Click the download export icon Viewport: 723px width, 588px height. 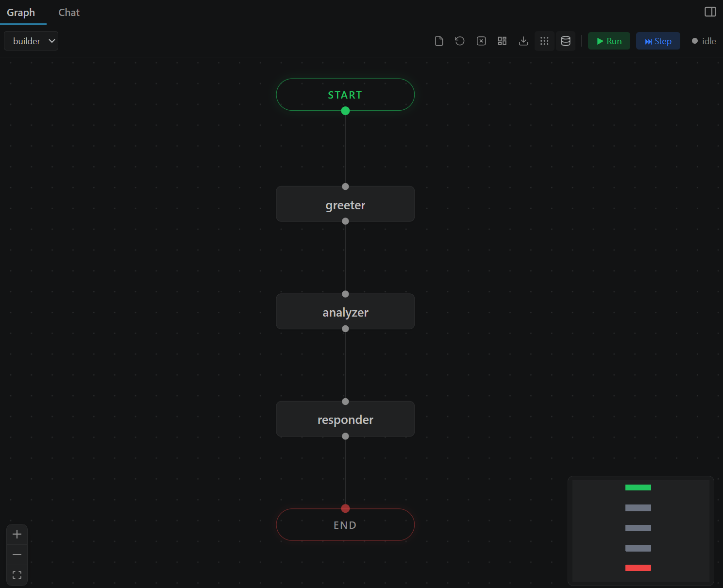click(x=523, y=41)
